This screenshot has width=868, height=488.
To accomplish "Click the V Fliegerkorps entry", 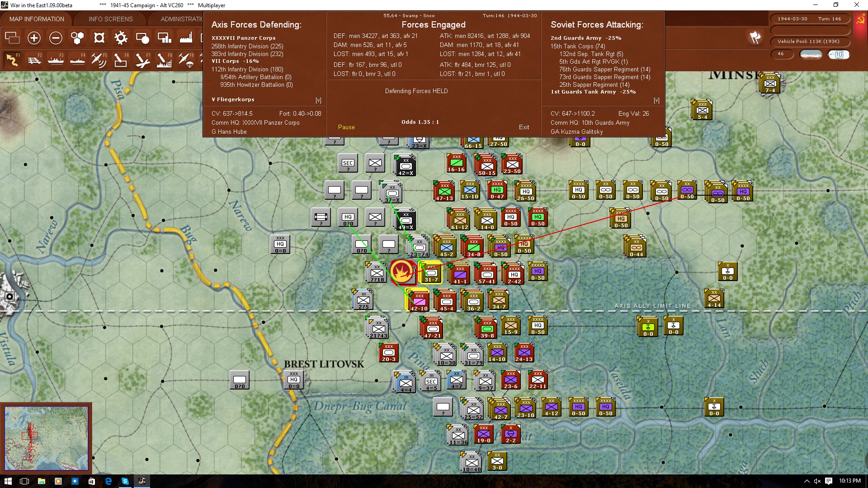I will pos(233,99).
